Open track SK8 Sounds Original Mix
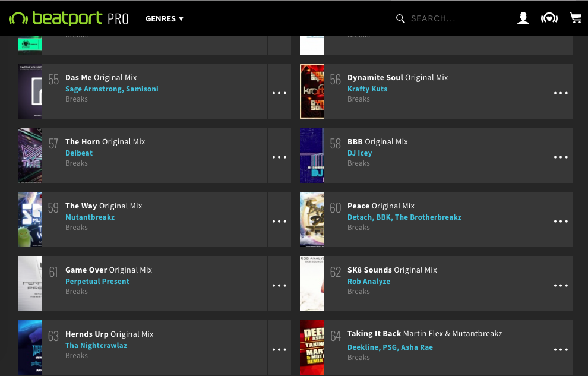 (x=392, y=270)
